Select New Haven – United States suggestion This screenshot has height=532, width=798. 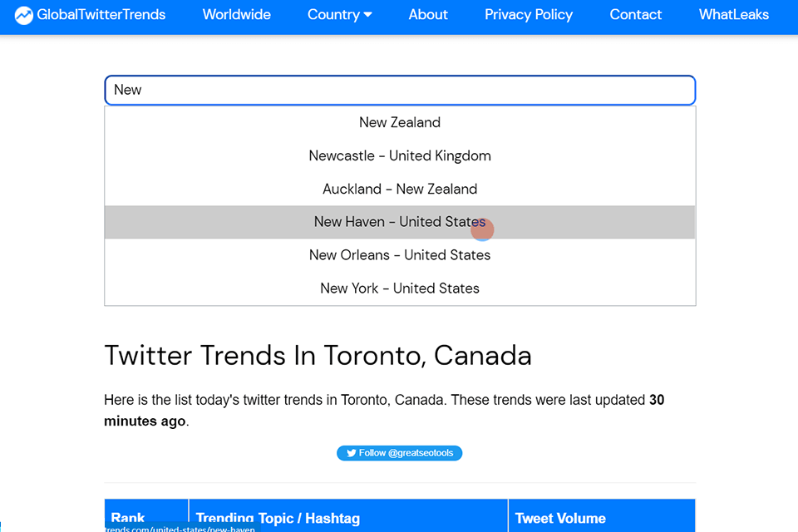click(x=400, y=222)
